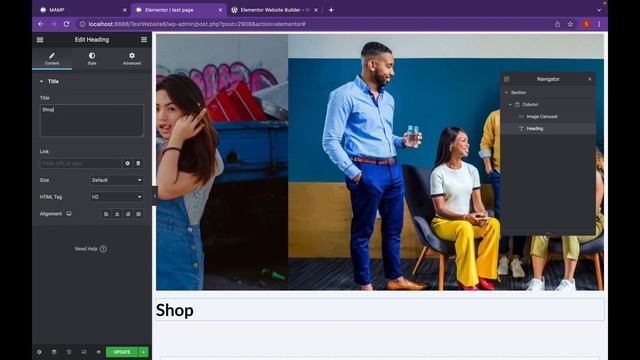Open the Size dropdown showing Default
This screenshot has height=360, width=640.
(116, 180)
